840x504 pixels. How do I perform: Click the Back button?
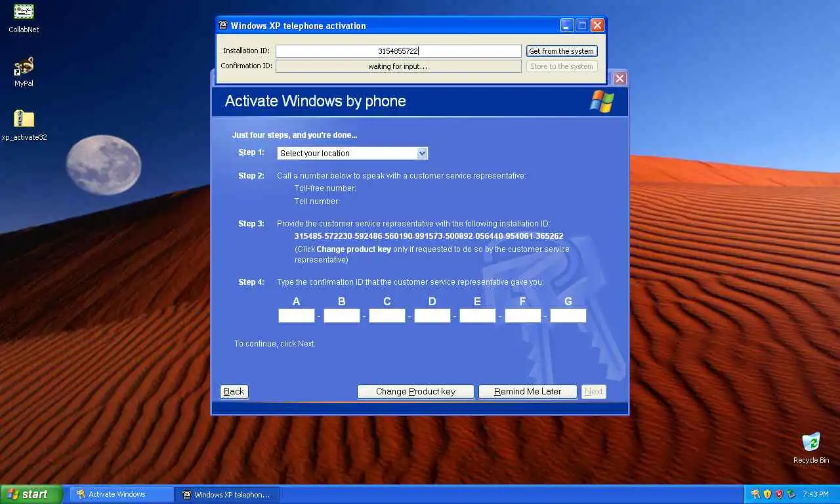pos(234,392)
